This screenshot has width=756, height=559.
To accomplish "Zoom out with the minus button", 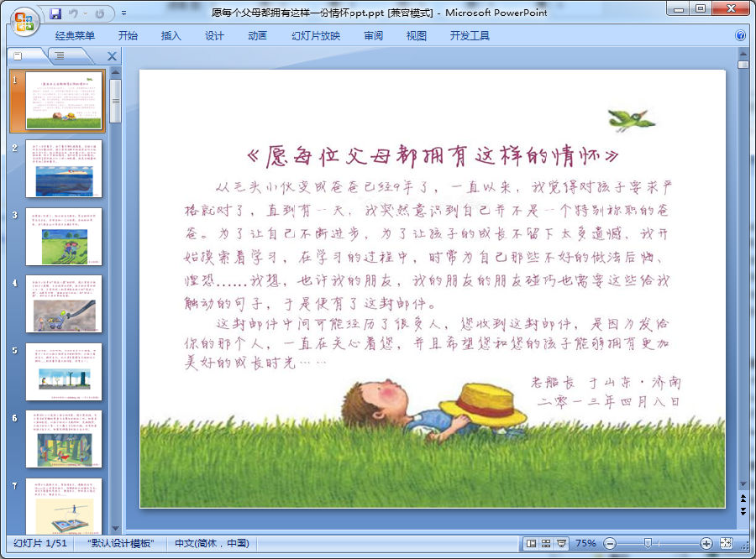I will pos(610,544).
